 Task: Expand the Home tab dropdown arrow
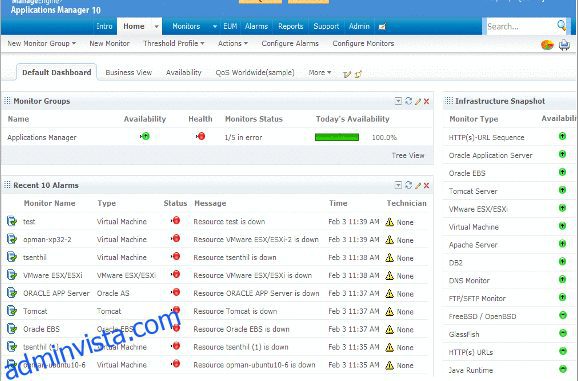(x=156, y=27)
